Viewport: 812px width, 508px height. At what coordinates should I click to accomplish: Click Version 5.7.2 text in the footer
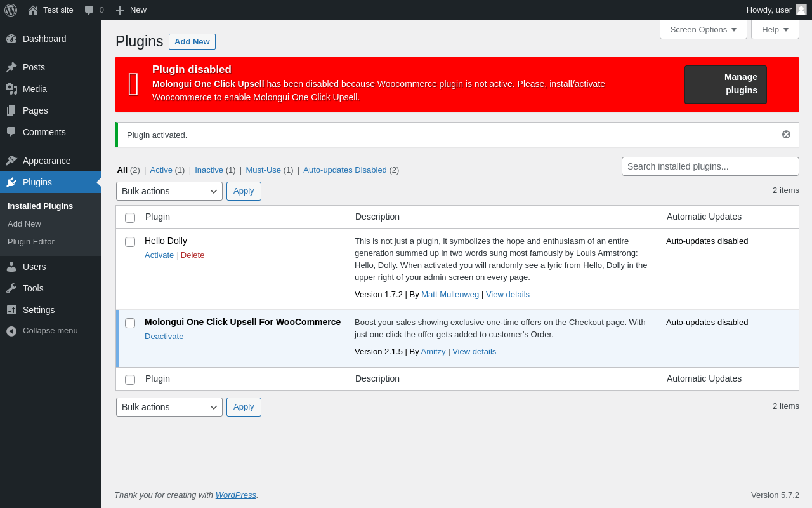[x=775, y=495]
